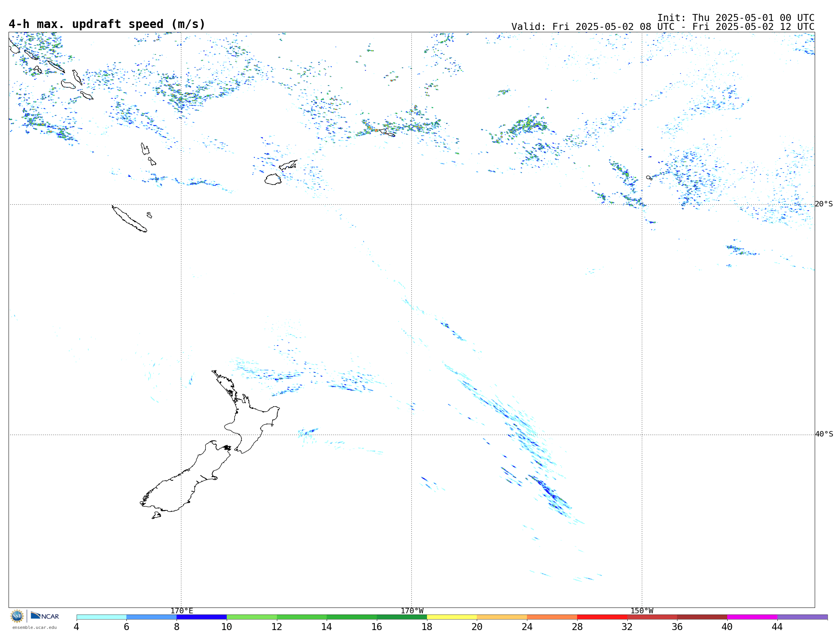Click the 40°S latitude label
840x632 pixels.
pyautogui.click(x=824, y=434)
